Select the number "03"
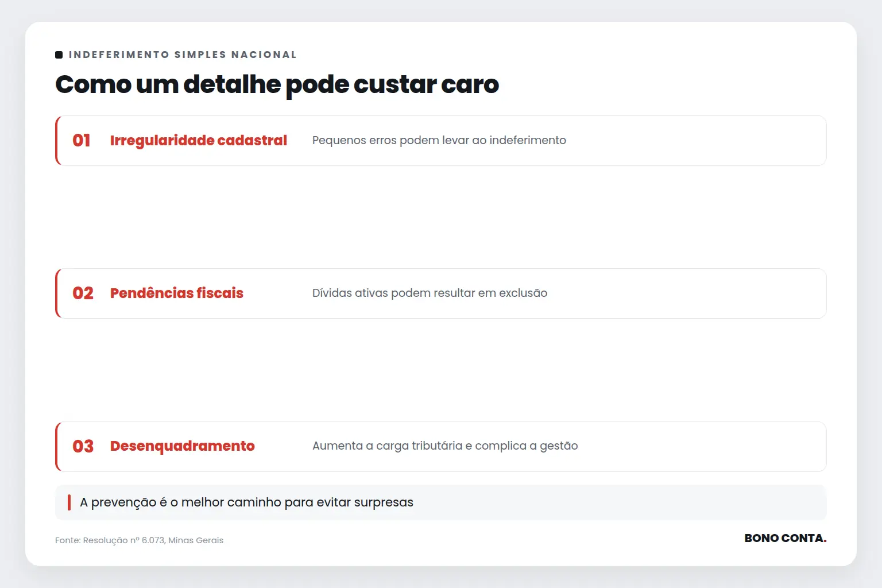 pos(83,446)
